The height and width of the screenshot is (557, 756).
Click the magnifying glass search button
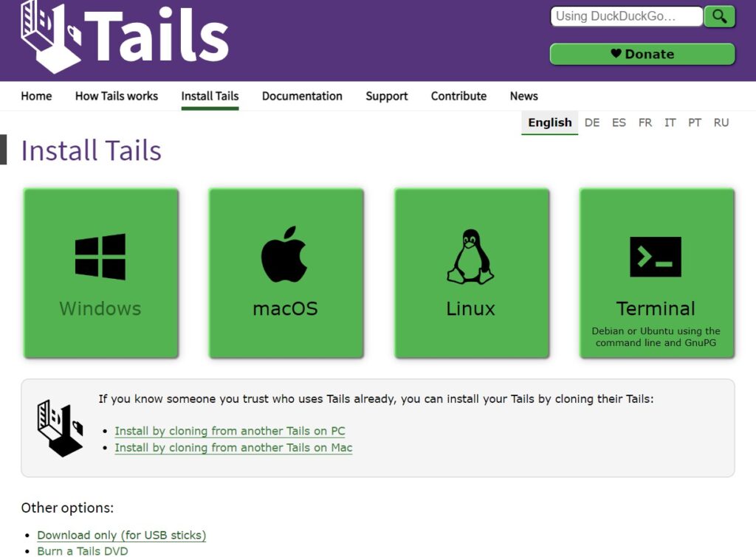click(719, 16)
